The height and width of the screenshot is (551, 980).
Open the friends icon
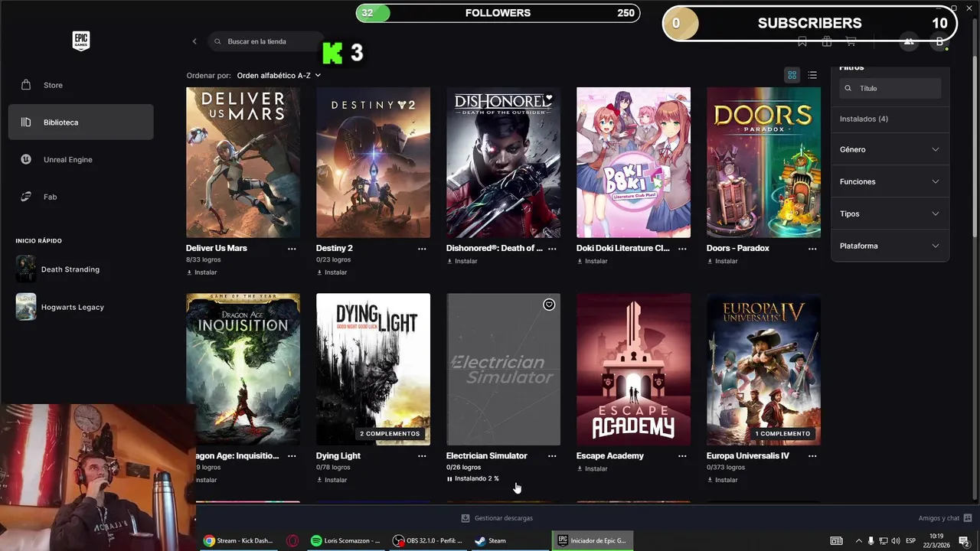point(909,42)
